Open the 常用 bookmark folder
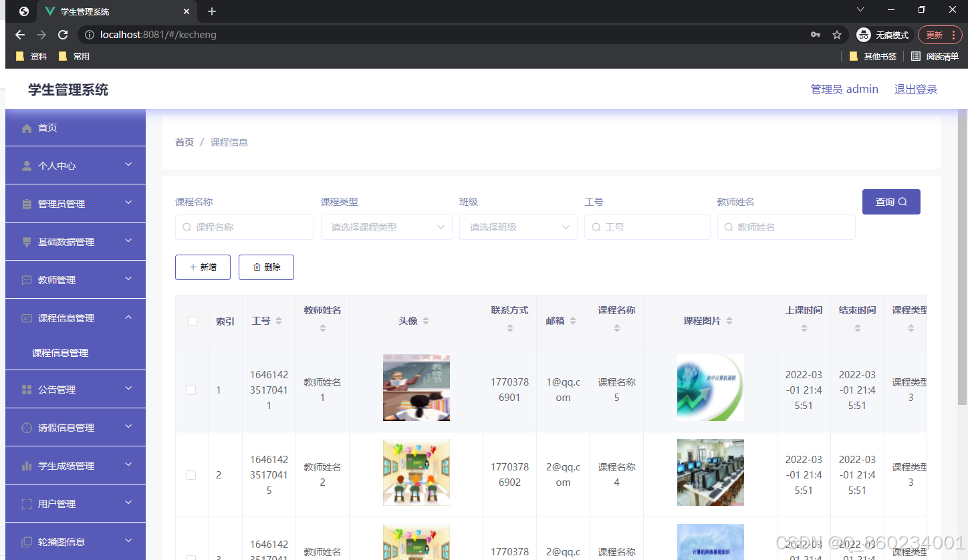The width and height of the screenshot is (968, 560). [x=74, y=57]
